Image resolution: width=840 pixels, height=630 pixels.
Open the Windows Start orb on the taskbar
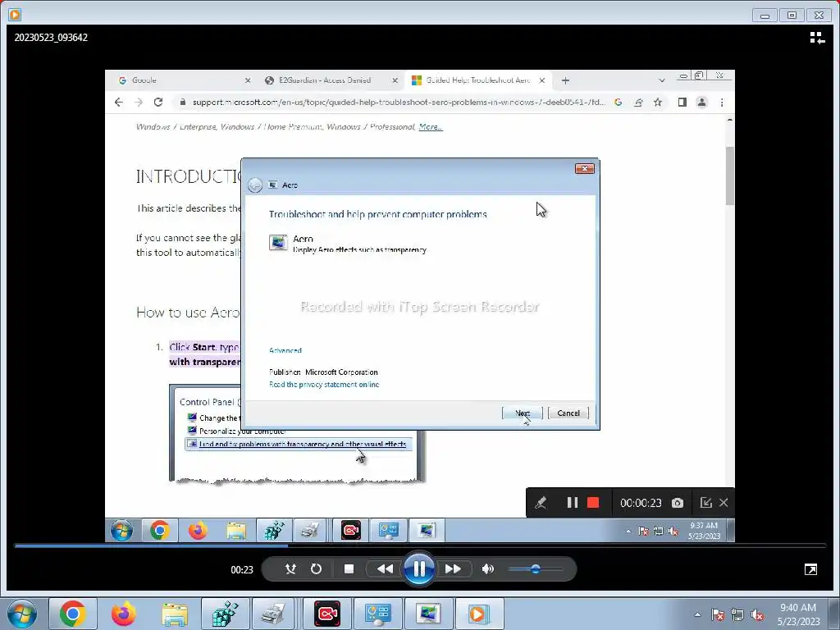[x=21, y=614]
